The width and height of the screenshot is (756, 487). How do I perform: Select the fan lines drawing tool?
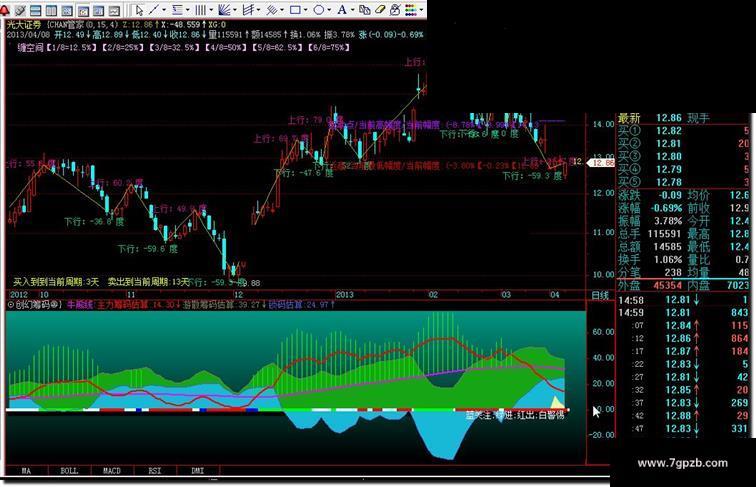[224, 10]
